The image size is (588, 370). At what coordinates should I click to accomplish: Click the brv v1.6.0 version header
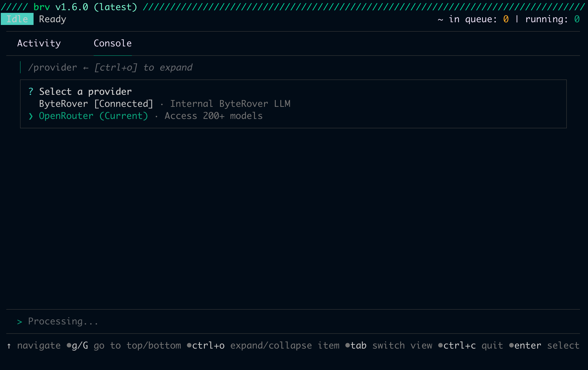(x=85, y=7)
